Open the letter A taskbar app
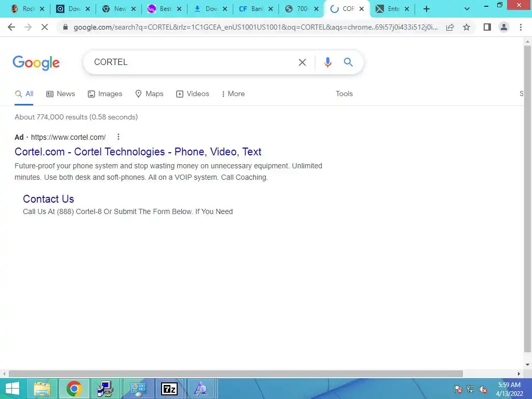This screenshot has height=399, width=532. point(201,389)
